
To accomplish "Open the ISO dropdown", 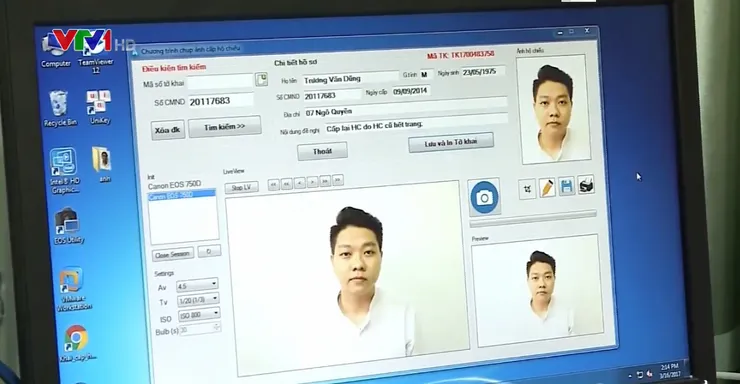I will 199,314.
